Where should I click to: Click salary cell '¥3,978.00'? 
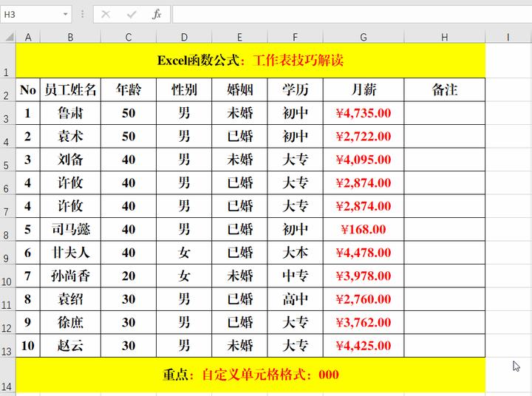pyautogui.click(x=364, y=276)
